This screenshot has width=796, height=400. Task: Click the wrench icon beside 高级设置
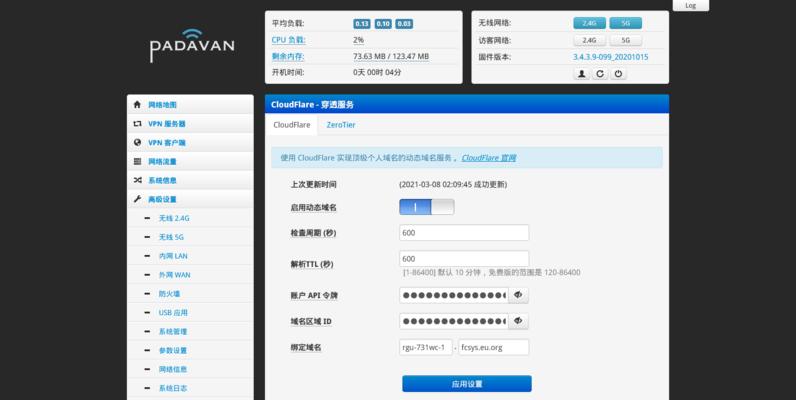coord(137,199)
